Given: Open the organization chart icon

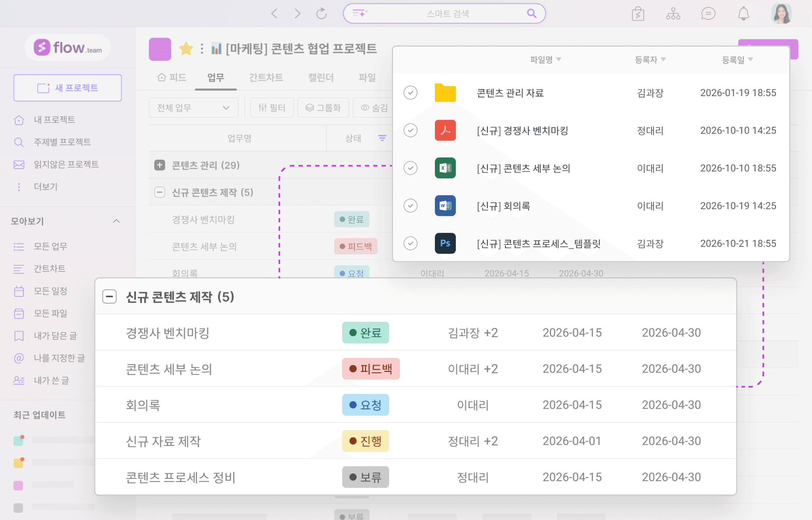Looking at the screenshot, I should [673, 14].
